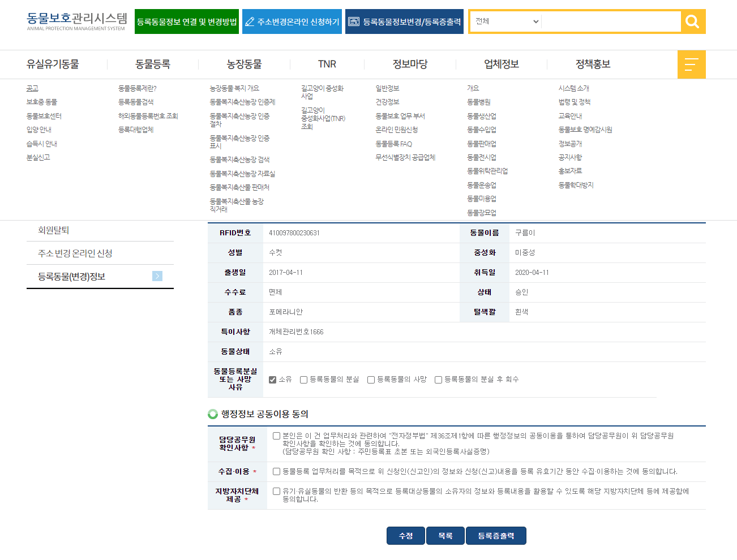Click arrow icon beside 등록동물(변경)정보
Viewport: 737px width, 560px height.
(157, 276)
